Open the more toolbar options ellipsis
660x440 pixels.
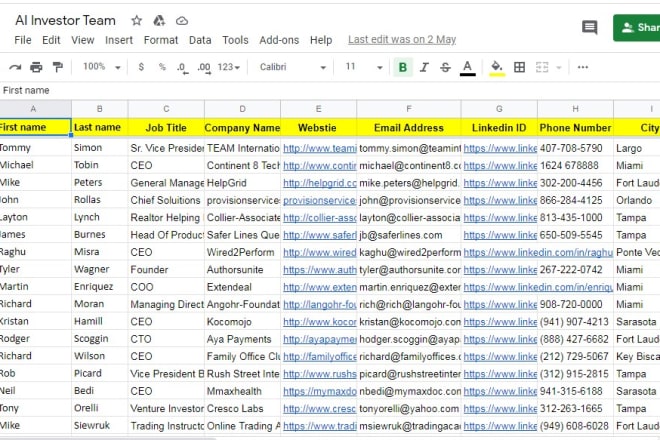[x=583, y=67]
